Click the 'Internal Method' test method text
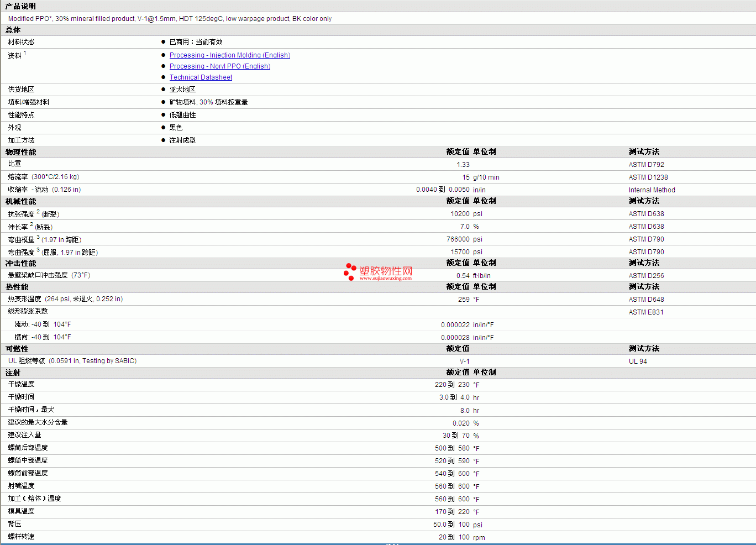The height and width of the screenshot is (545, 756). pyautogui.click(x=652, y=190)
